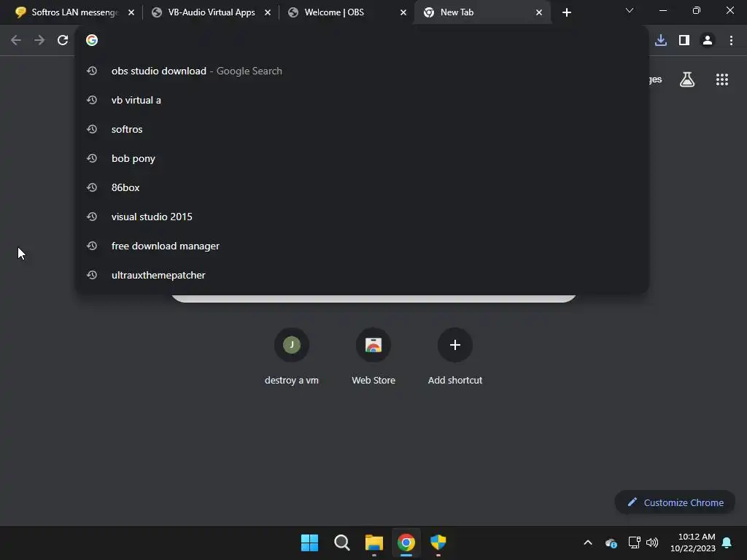Click the browser back arrow
This screenshot has height=560, width=747.
pyautogui.click(x=16, y=40)
